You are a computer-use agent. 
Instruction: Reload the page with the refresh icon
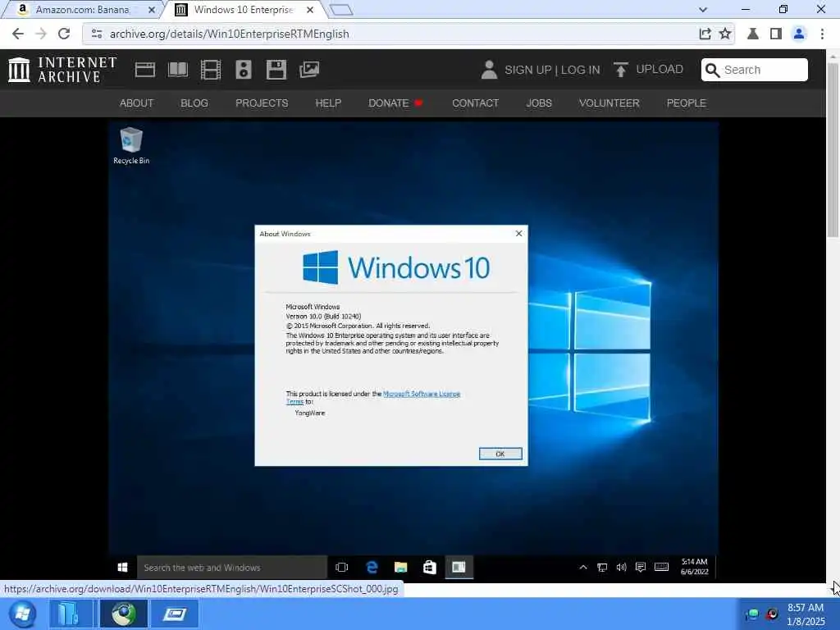[64, 34]
